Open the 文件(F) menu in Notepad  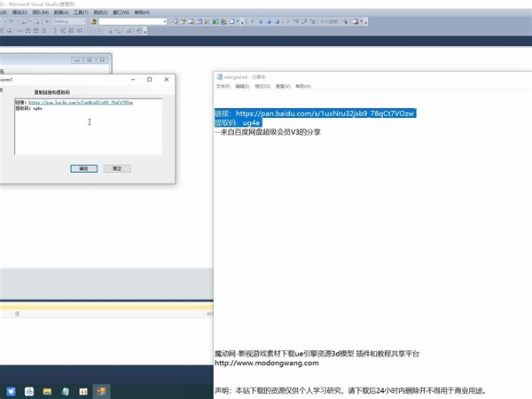coord(223,87)
